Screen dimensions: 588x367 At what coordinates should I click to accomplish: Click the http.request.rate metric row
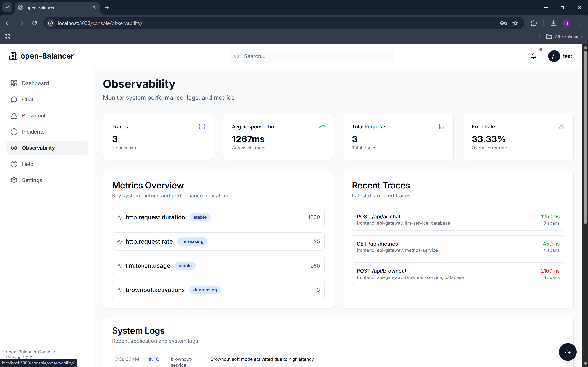click(218, 241)
